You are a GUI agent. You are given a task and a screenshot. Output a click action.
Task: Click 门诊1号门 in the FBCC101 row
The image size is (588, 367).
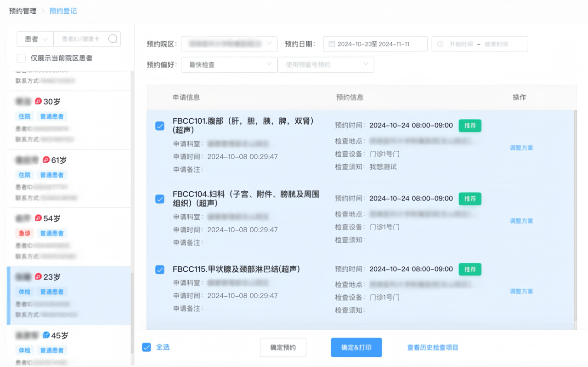pyautogui.click(x=384, y=154)
